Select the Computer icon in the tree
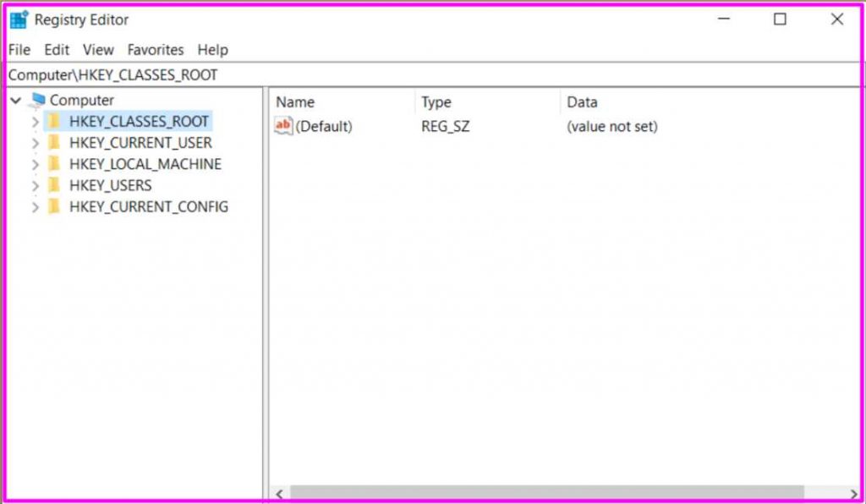The height and width of the screenshot is (504, 866). (37, 100)
